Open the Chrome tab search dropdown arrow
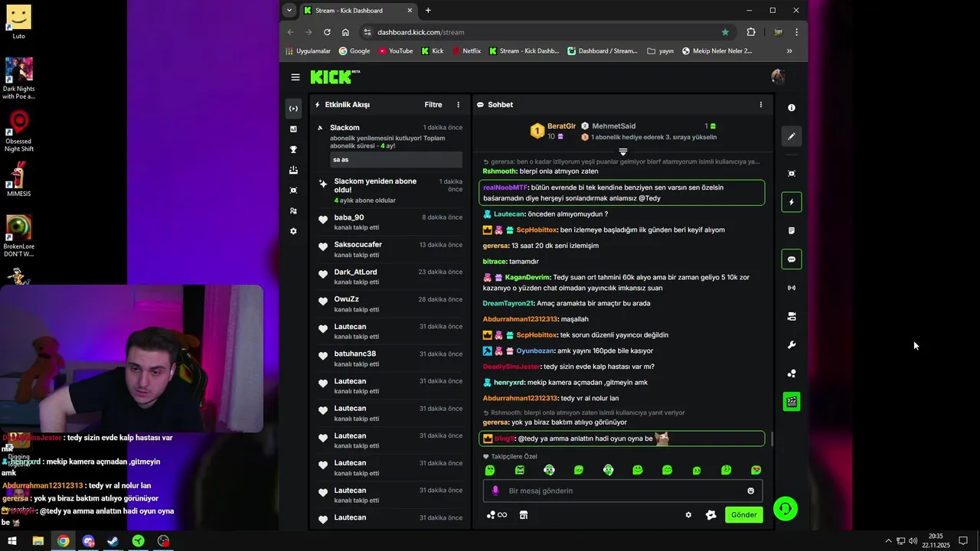Image resolution: width=980 pixels, height=551 pixels. pyautogui.click(x=289, y=10)
